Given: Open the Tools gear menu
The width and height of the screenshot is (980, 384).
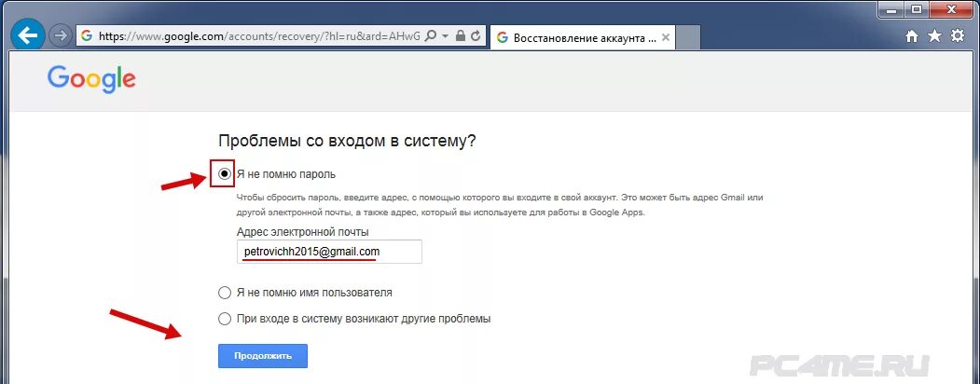Looking at the screenshot, I should point(957,36).
